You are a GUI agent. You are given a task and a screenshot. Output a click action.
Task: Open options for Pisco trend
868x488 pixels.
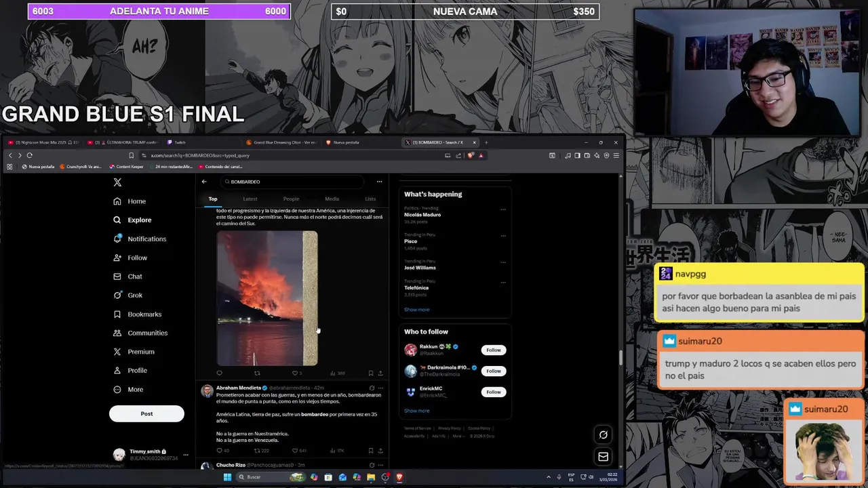(503, 236)
